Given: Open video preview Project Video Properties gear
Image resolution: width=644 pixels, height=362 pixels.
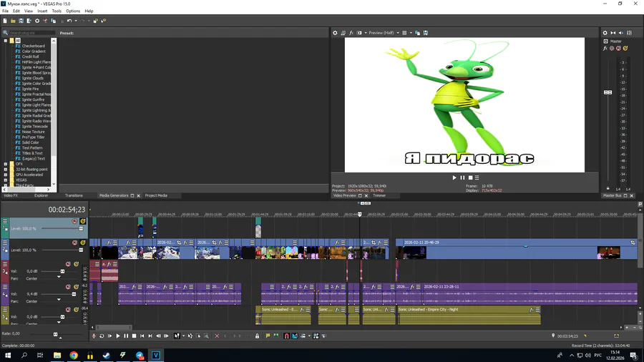Looking at the screenshot, I should (335, 33).
